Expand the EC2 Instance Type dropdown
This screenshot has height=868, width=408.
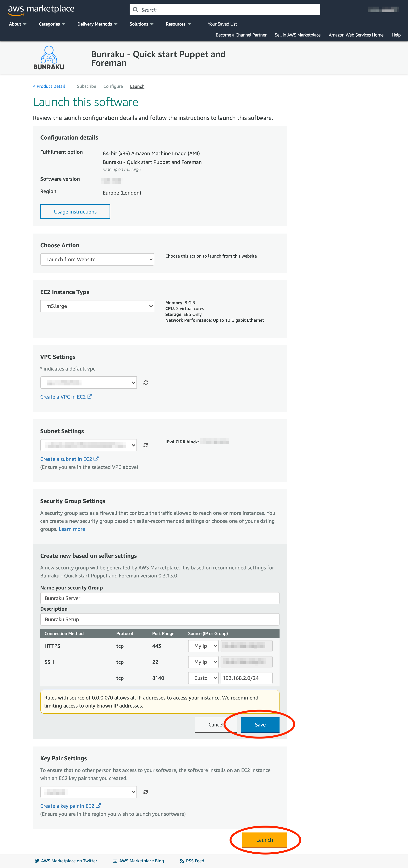(x=97, y=306)
